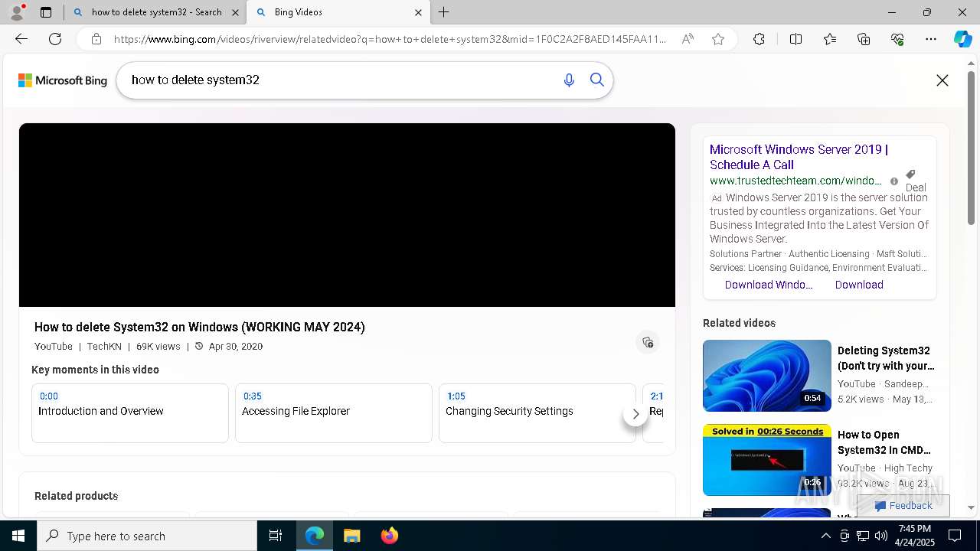
Task: Close the video viewer with X
Action: pyautogui.click(x=942, y=80)
